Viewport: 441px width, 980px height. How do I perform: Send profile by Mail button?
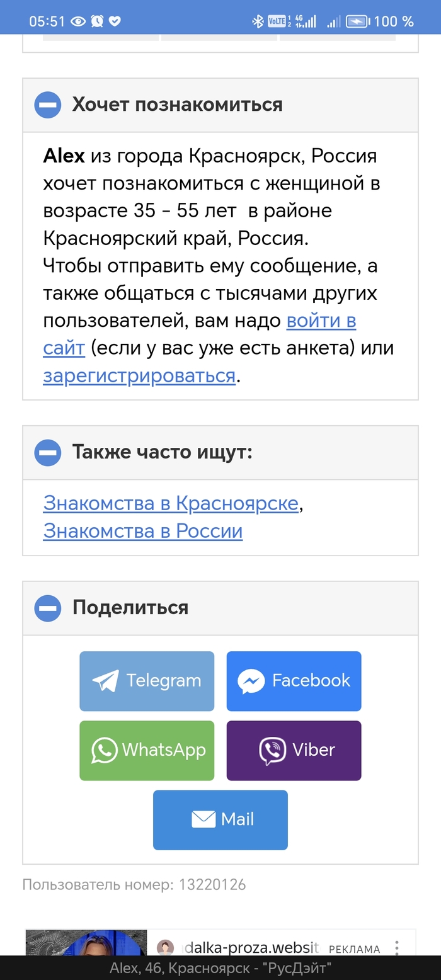220,819
